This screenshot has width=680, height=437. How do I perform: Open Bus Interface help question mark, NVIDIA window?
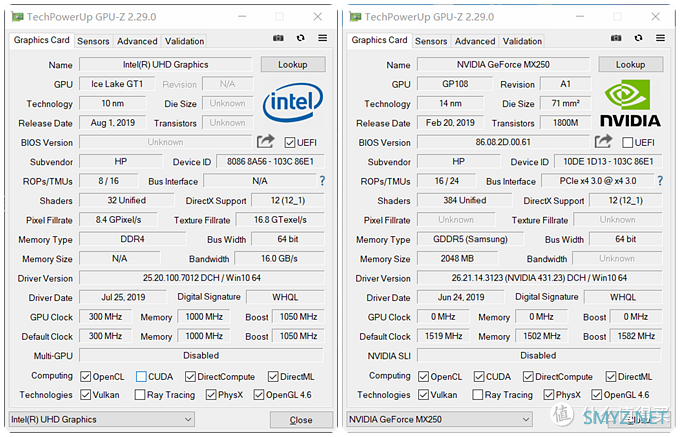click(x=660, y=181)
